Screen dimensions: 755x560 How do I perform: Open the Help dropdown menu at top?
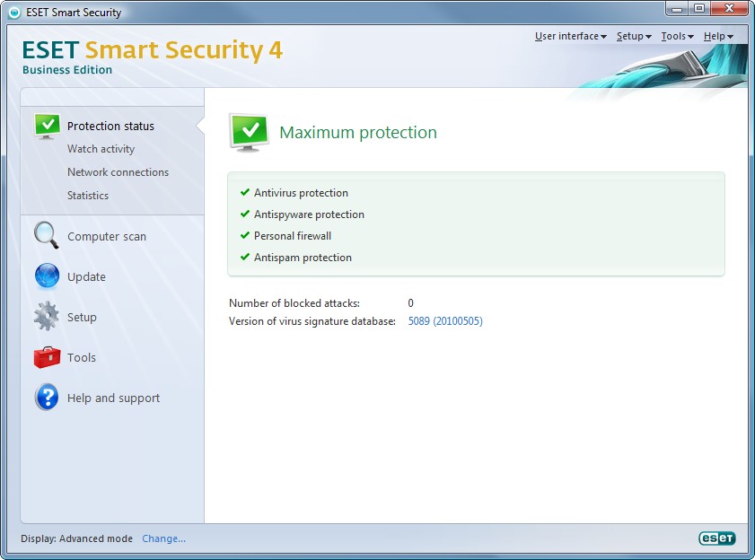718,36
